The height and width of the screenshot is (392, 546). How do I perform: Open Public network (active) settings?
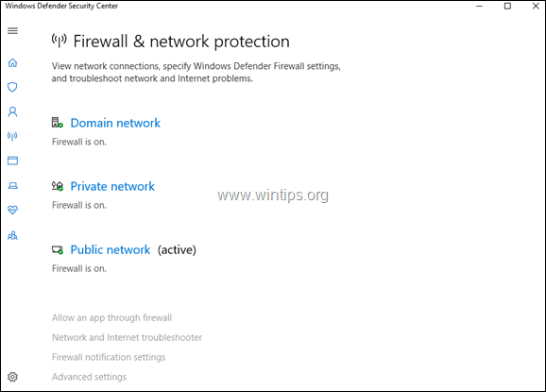coord(111,249)
